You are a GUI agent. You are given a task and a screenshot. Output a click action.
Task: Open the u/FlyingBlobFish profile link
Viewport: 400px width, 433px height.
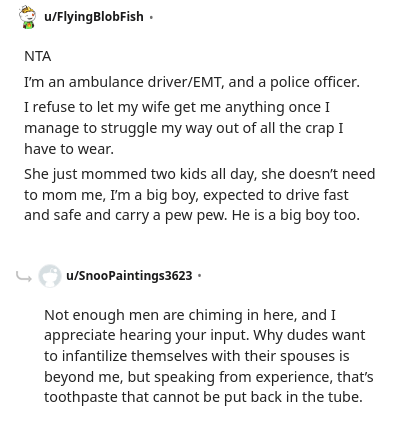94,17
